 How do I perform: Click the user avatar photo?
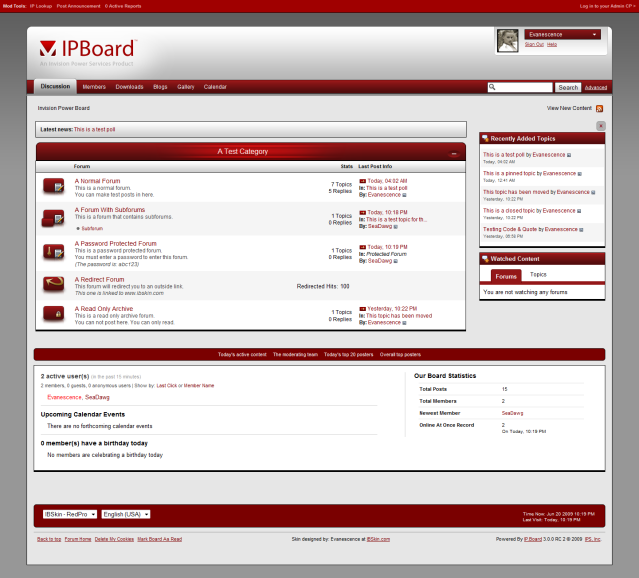507,40
